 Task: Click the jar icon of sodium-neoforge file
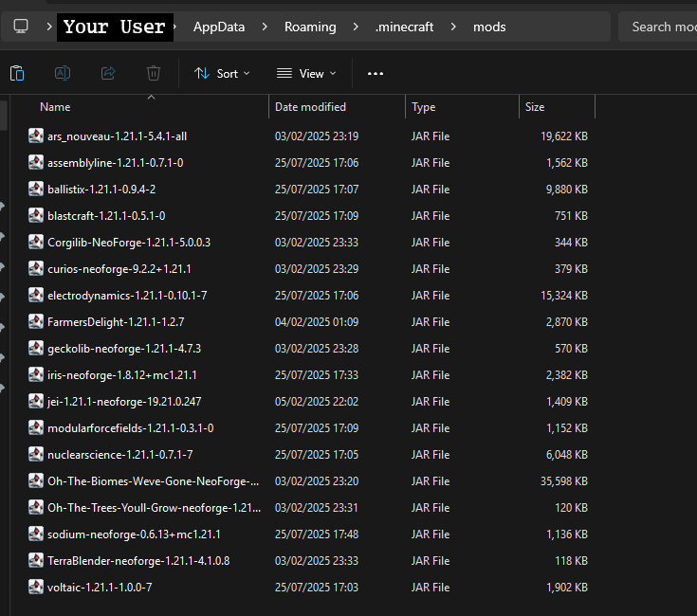click(36, 534)
